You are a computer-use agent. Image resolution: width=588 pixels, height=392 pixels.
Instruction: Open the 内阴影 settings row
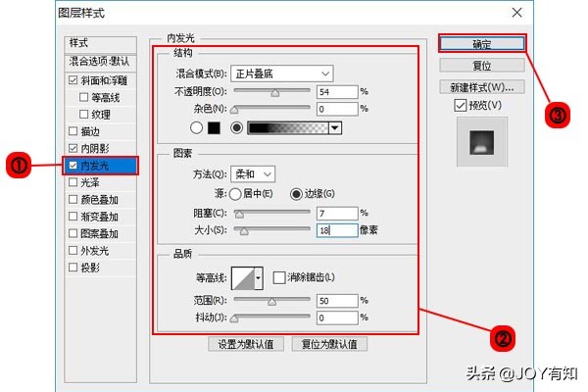[x=95, y=148]
